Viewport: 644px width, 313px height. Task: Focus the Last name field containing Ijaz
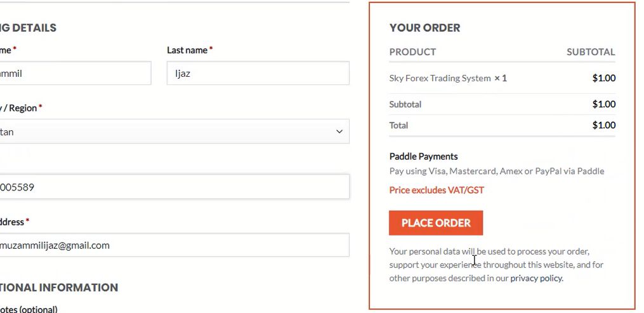pyautogui.click(x=258, y=73)
